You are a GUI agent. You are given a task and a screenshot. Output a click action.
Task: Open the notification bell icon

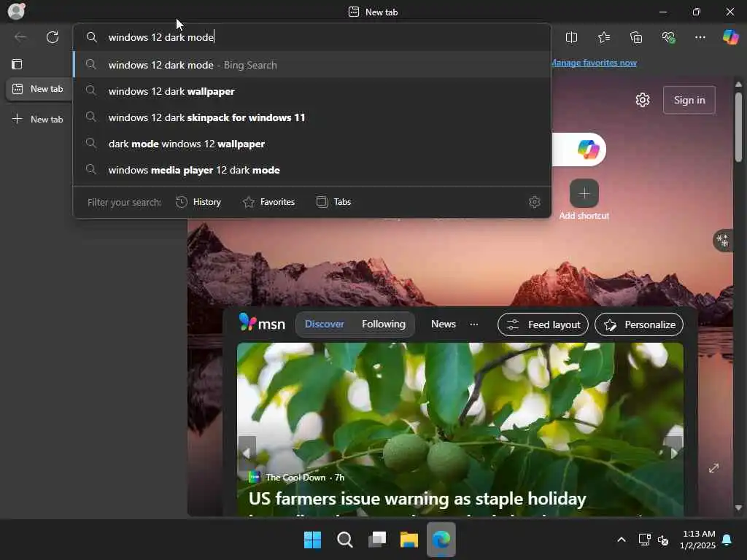727,540
